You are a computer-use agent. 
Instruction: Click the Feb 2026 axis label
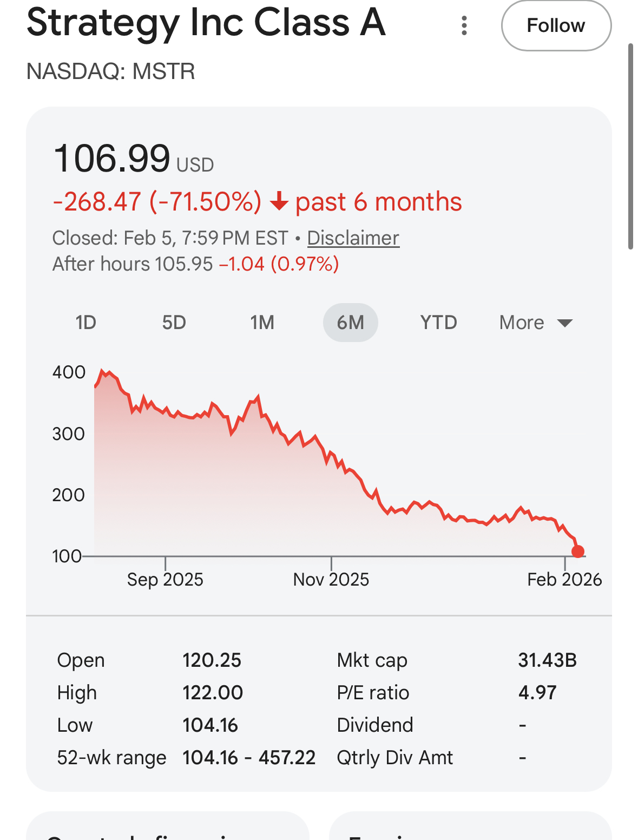(x=564, y=579)
